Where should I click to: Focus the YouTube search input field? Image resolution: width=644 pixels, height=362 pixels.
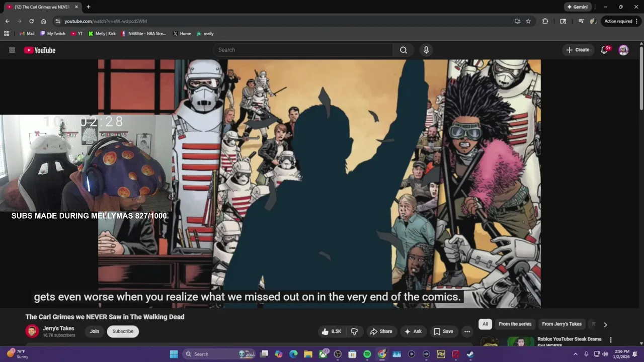click(303, 50)
